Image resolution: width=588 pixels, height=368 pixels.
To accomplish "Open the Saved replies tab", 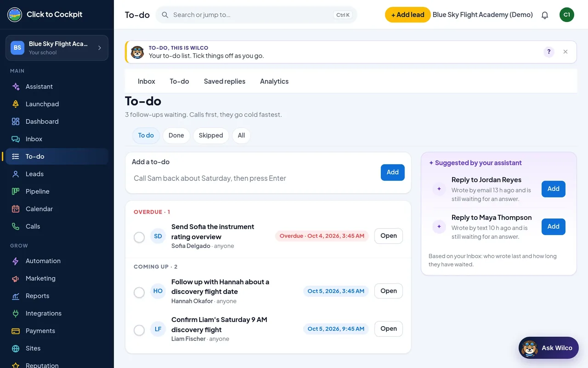I will click(x=225, y=81).
